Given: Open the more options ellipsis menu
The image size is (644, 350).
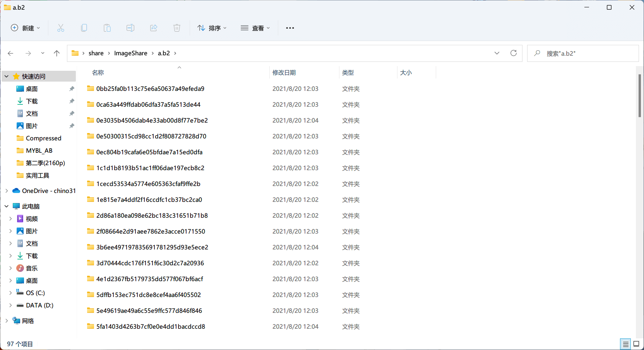Looking at the screenshot, I should [x=290, y=28].
